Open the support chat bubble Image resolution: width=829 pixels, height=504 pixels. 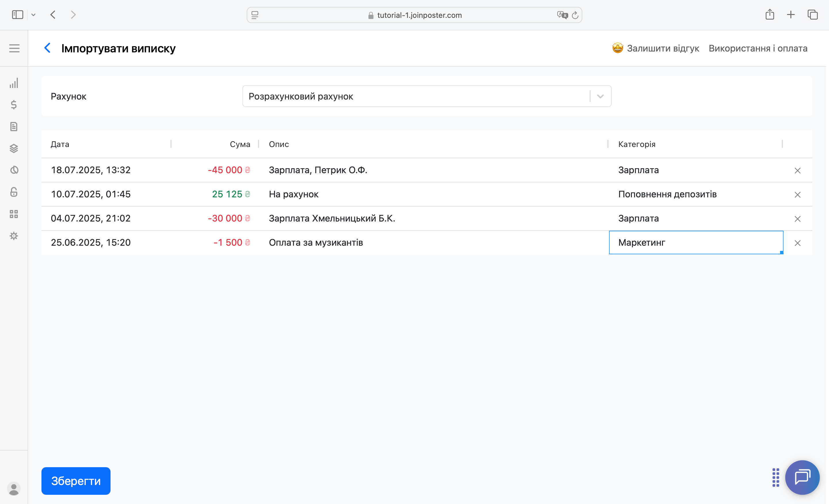pyautogui.click(x=802, y=477)
